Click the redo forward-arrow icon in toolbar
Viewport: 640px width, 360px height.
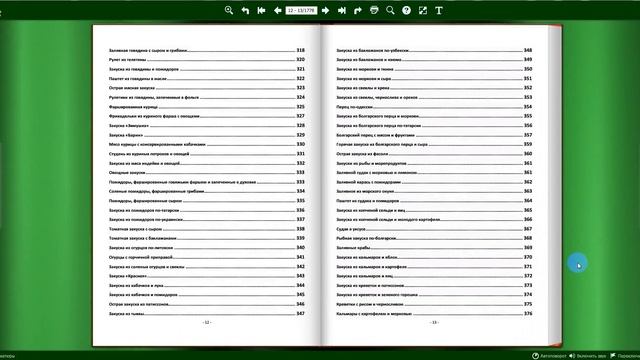pos(358,11)
